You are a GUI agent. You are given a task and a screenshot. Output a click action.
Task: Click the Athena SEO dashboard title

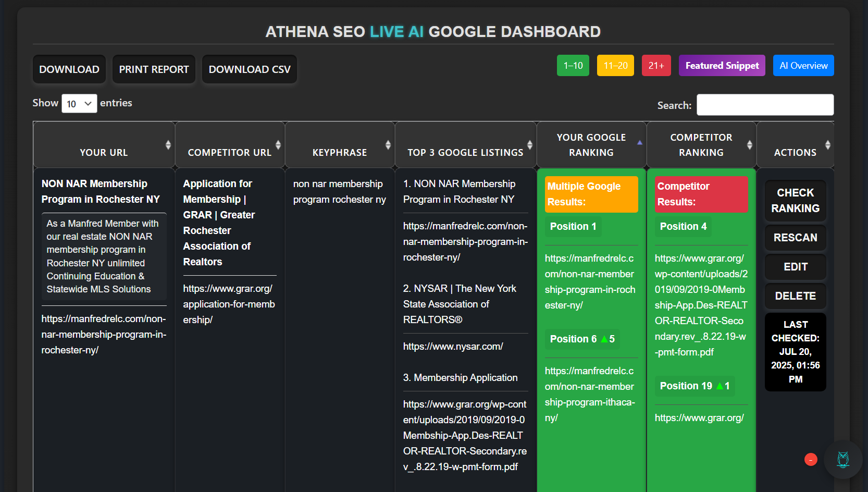433,32
